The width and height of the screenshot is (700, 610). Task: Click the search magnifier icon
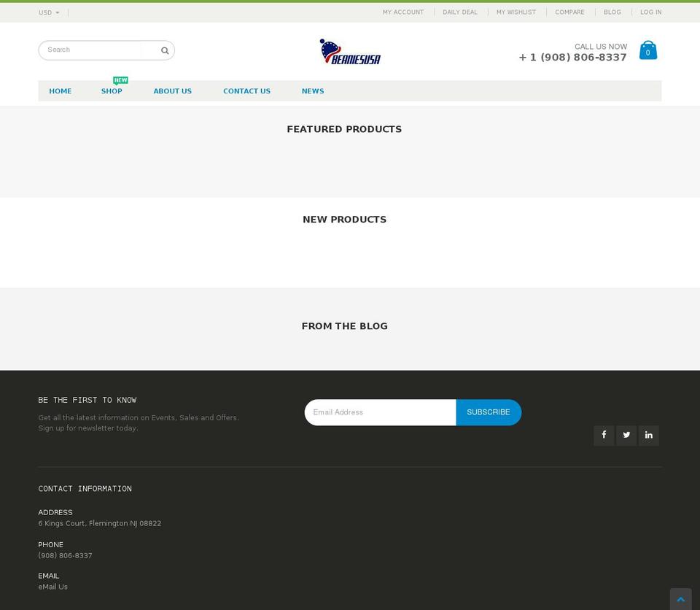coord(165,50)
